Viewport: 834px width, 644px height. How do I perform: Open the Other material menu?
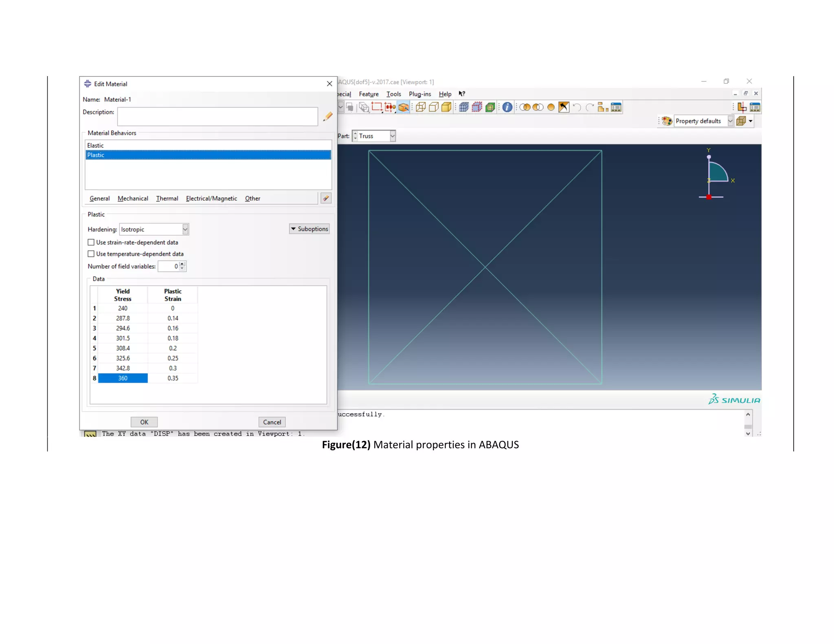(x=252, y=198)
